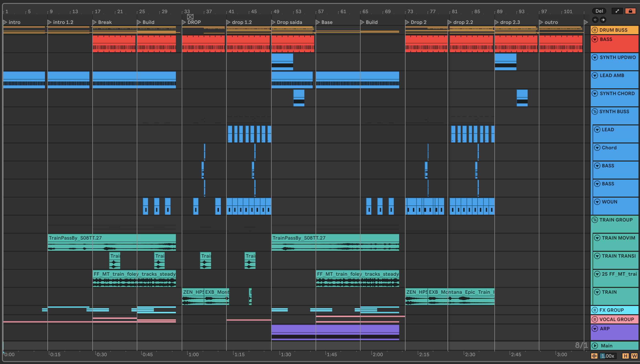Select the DRUM BUSS track name
Viewport: 640px width, 364px height.
coord(613,30)
